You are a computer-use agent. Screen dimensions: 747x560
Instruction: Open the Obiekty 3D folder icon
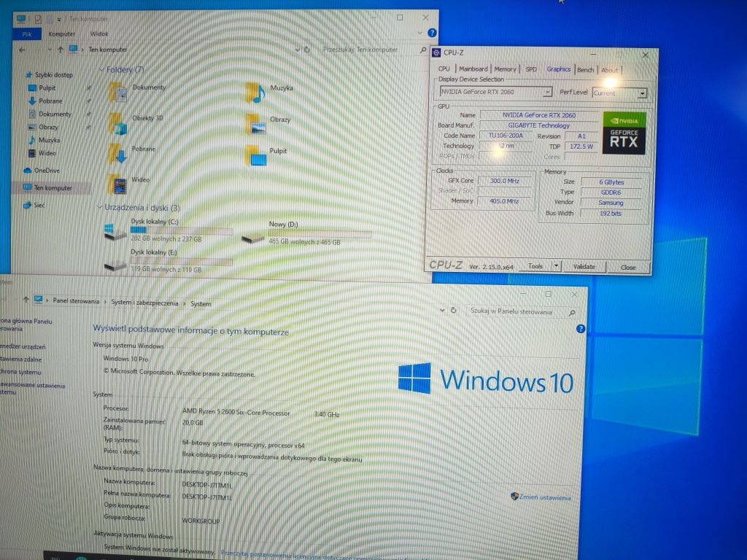117,124
